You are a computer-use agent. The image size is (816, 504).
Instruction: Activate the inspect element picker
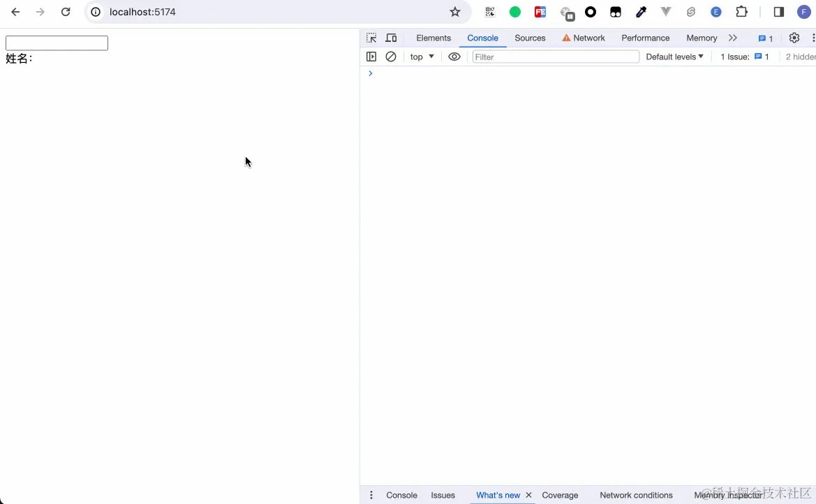click(371, 38)
